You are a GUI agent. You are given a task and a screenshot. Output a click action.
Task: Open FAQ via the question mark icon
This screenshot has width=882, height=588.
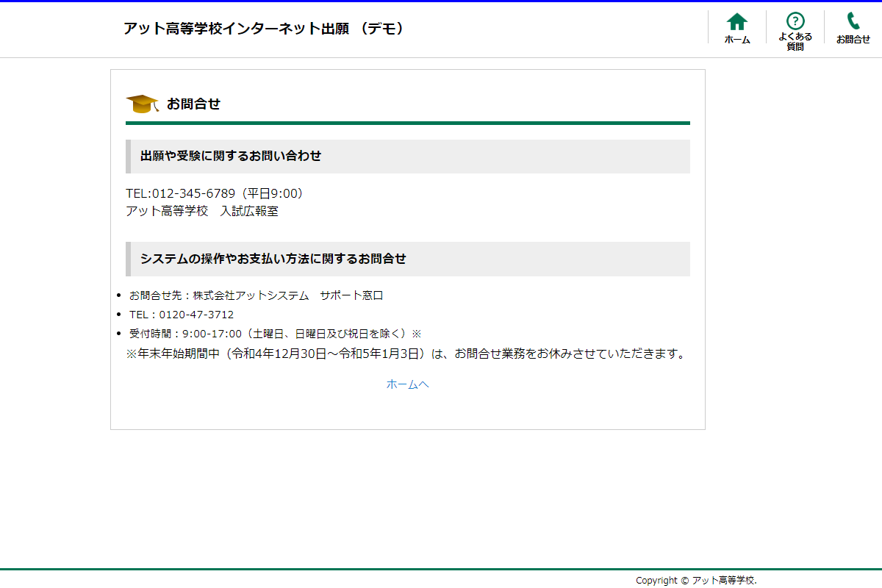click(x=795, y=21)
